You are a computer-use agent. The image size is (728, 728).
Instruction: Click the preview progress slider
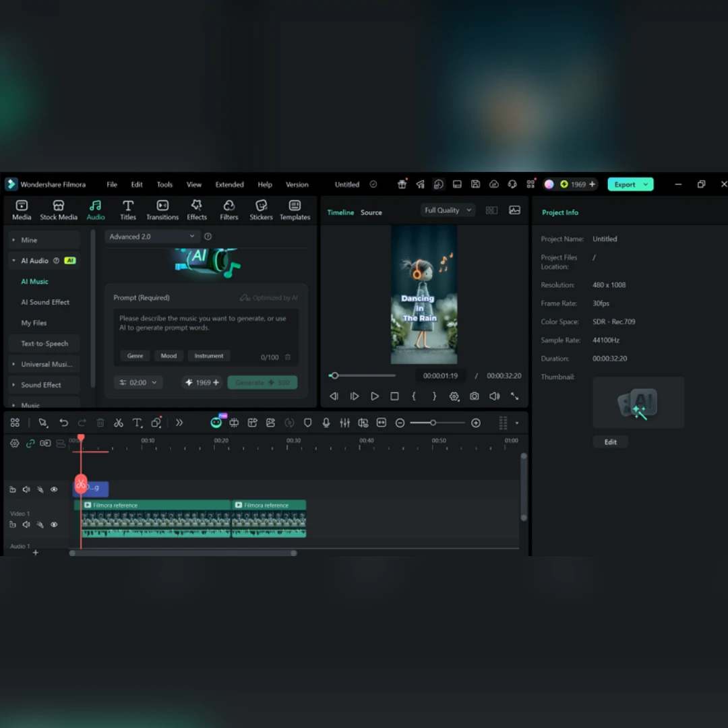(x=362, y=375)
